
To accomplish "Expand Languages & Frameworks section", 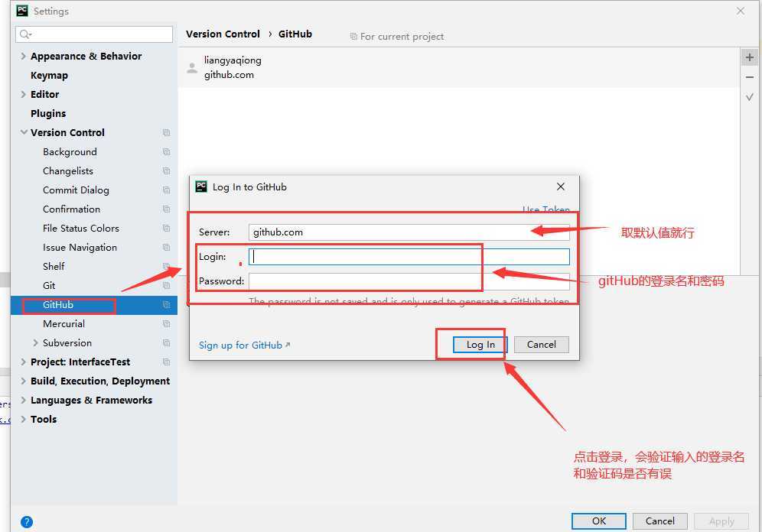I will pos(23,400).
